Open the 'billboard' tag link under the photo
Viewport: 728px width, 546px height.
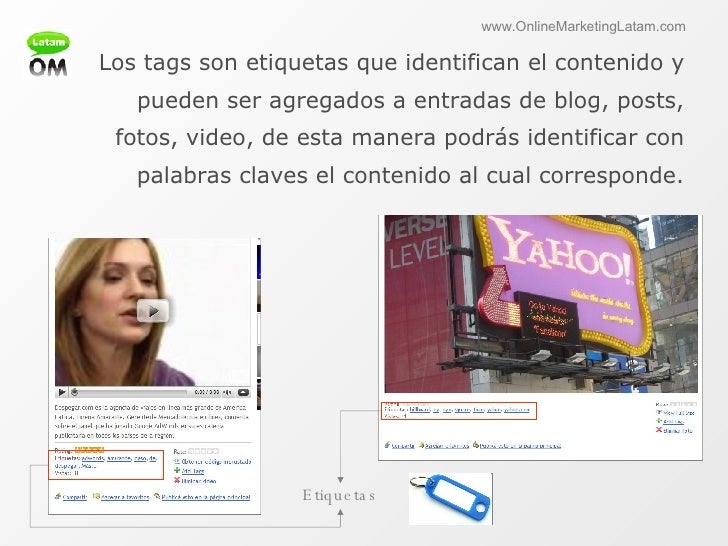(420, 410)
